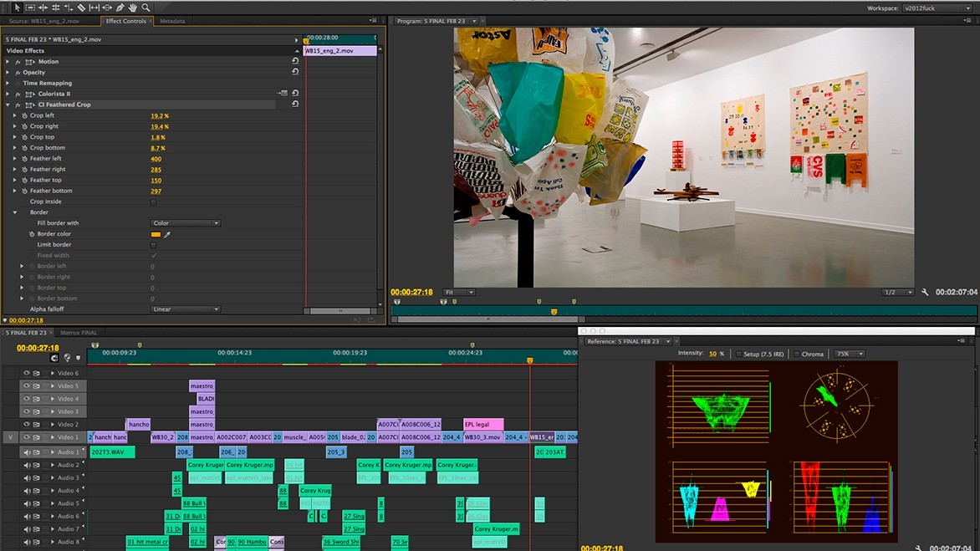Select the Razor tool
Screen dimensions: 980x551
click(81, 8)
